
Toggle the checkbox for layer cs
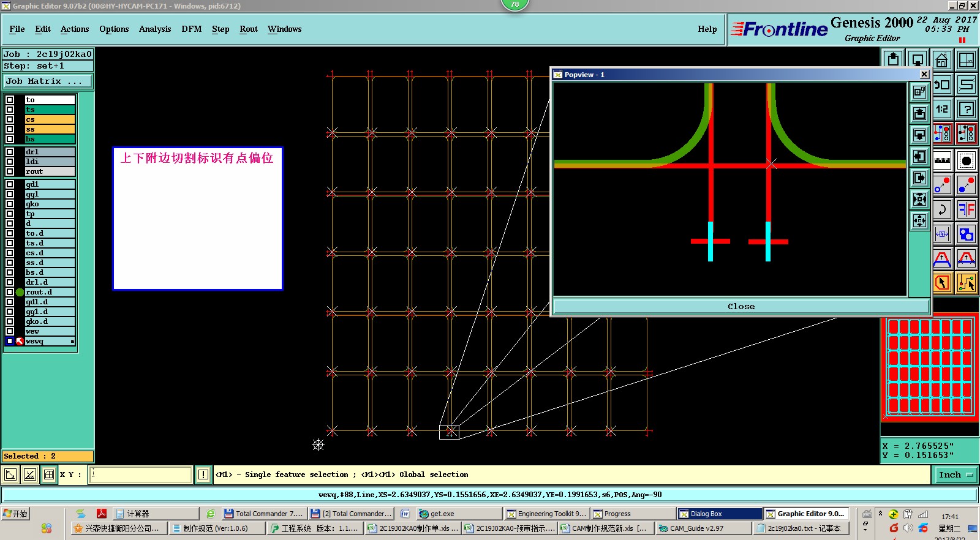(10, 119)
